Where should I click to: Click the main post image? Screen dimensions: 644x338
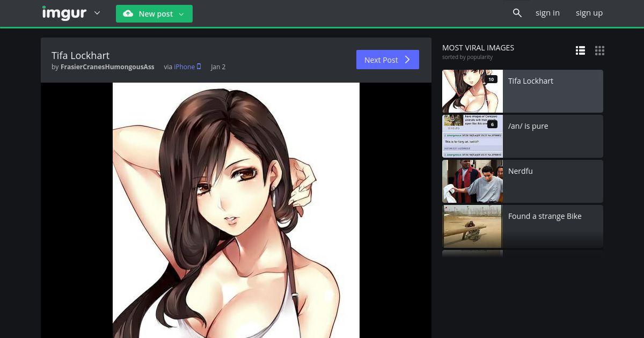coord(236,210)
